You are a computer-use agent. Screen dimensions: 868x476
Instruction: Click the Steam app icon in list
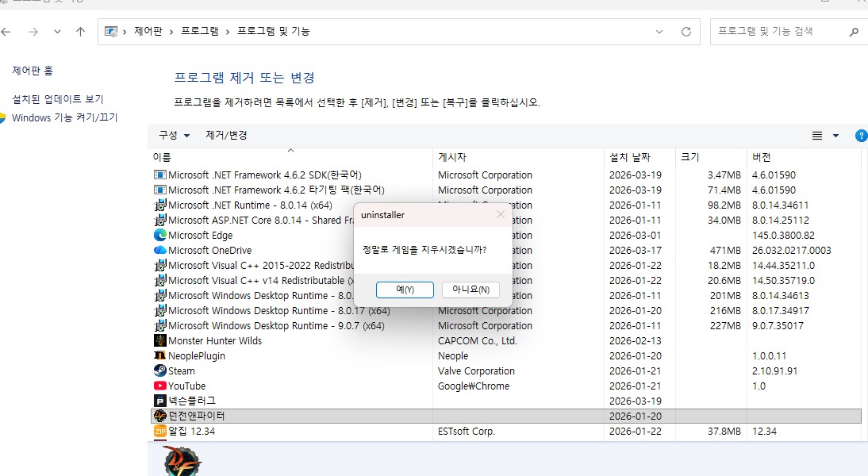pyautogui.click(x=159, y=370)
